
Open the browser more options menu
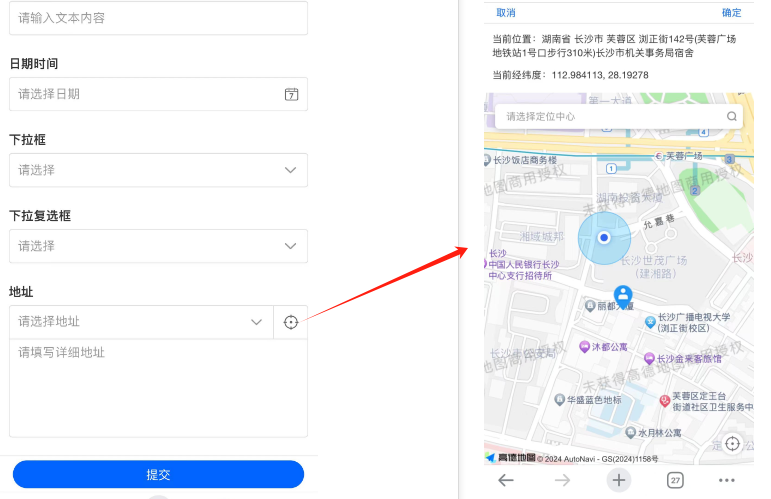point(727,480)
